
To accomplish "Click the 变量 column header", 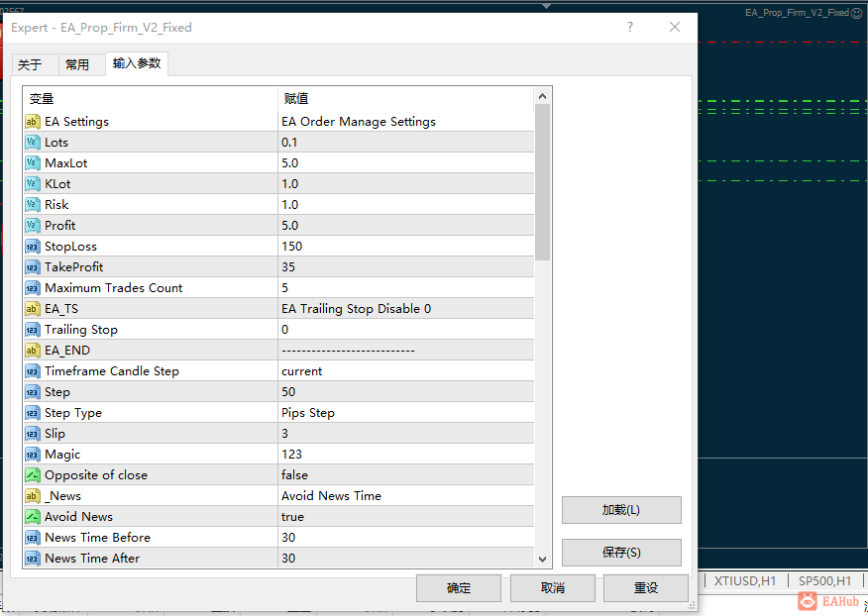I will pos(42,99).
